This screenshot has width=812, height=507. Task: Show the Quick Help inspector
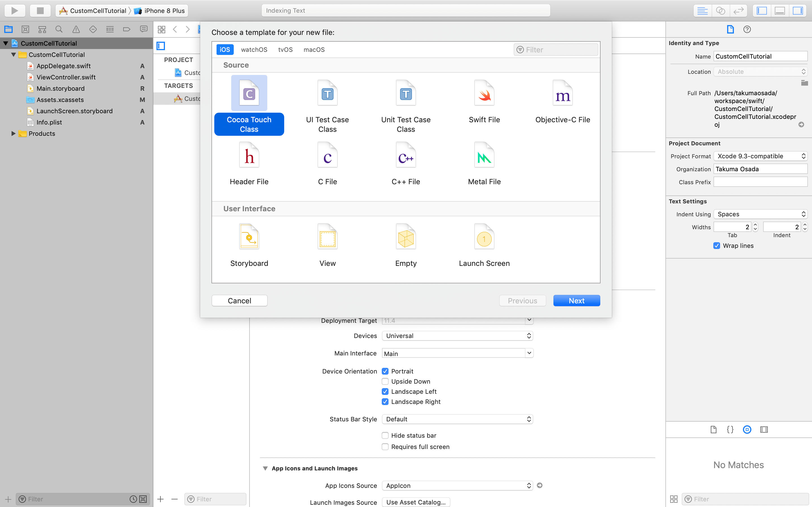pos(747,30)
